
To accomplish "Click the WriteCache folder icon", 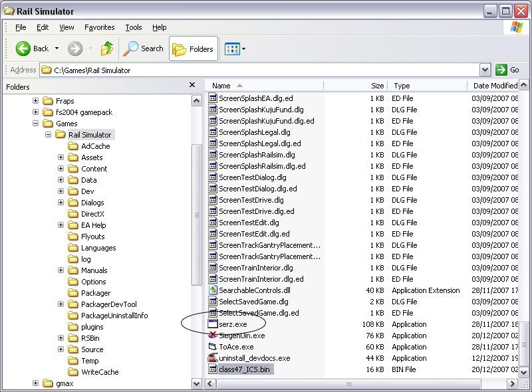I will point(73,372).
